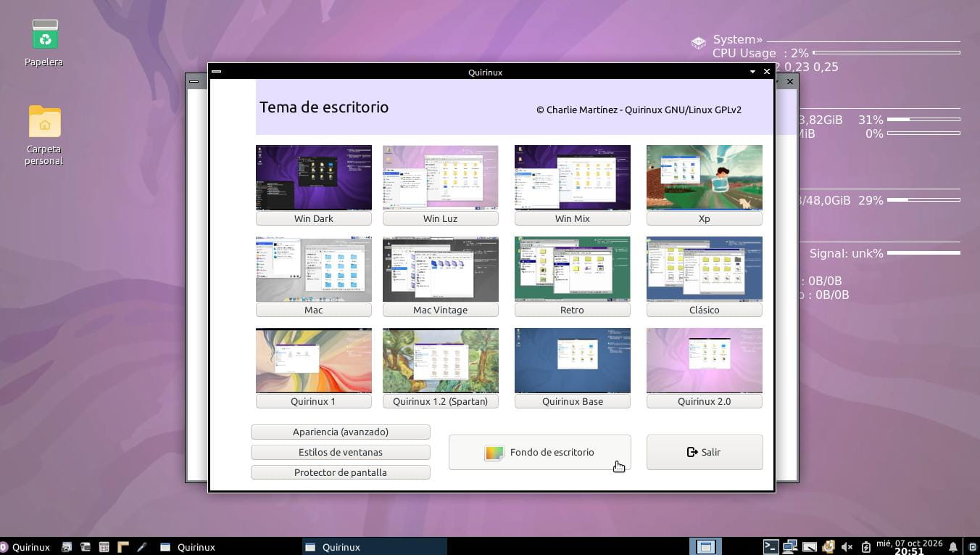Screen dimensions: 980x555
Task: Switch to the highlighted Quirinux taskbar window button
Action: (374, 547)
